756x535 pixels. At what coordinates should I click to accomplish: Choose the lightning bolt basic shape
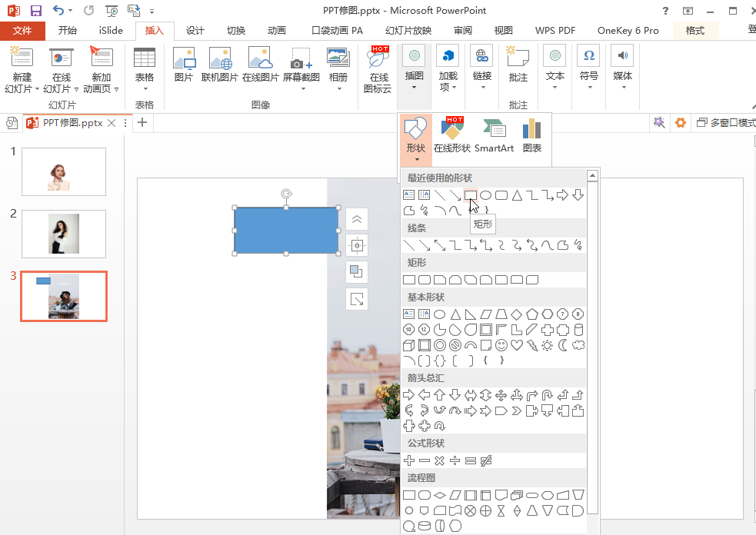pos(532,345)
